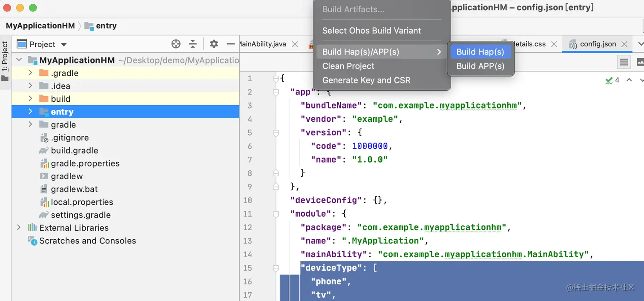Show hidden tabs dropdown arrow
This screenshot has height=301, width=644.
click(x=640, y=44)
